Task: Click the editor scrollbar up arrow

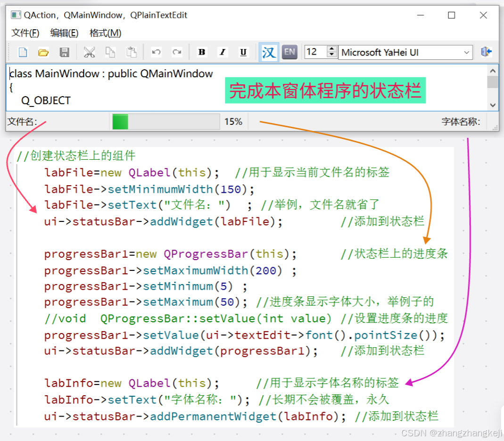Action: tap(493, 71)
